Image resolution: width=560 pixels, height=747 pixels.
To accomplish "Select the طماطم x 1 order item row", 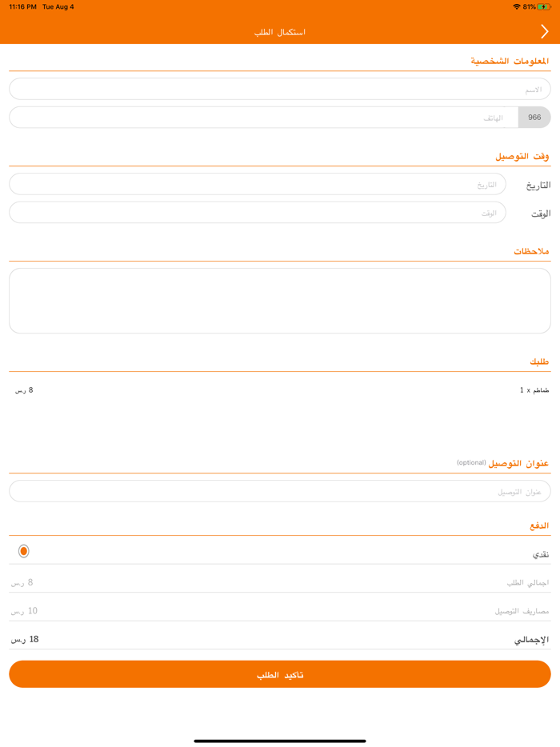I will click(x=280, y=389).
